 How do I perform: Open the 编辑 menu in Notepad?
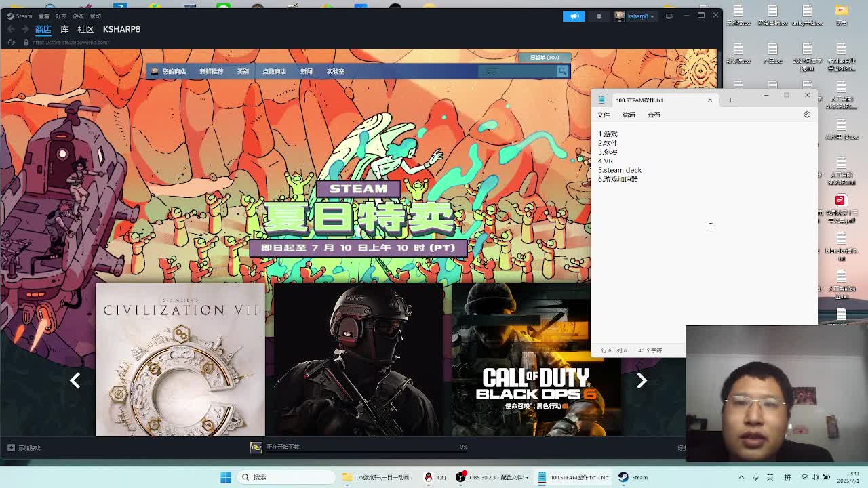pyautogui.click(x=629, y=115)
